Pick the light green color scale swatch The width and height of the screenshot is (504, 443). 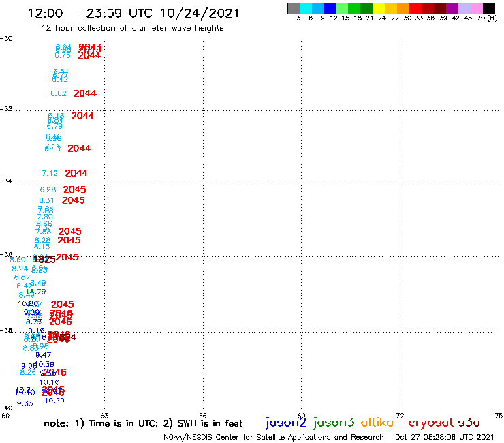tap(342, 8)
